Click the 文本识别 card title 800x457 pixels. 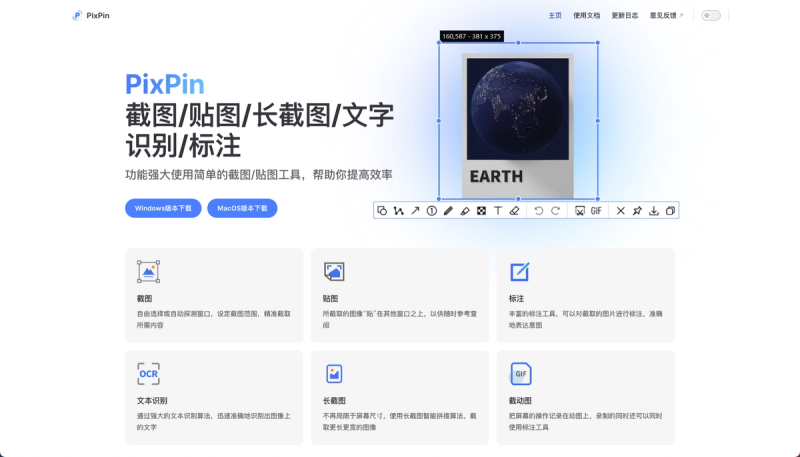click(x=152, y=400)
